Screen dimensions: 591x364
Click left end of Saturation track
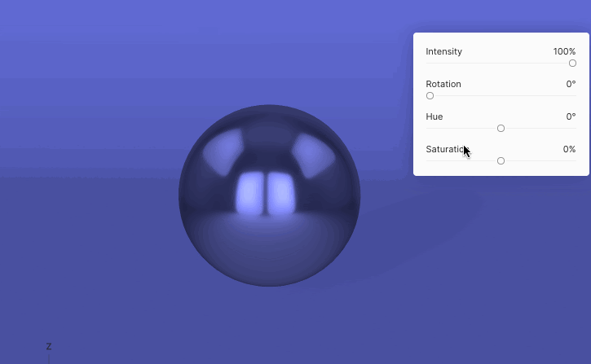click(x=428, y=161)
